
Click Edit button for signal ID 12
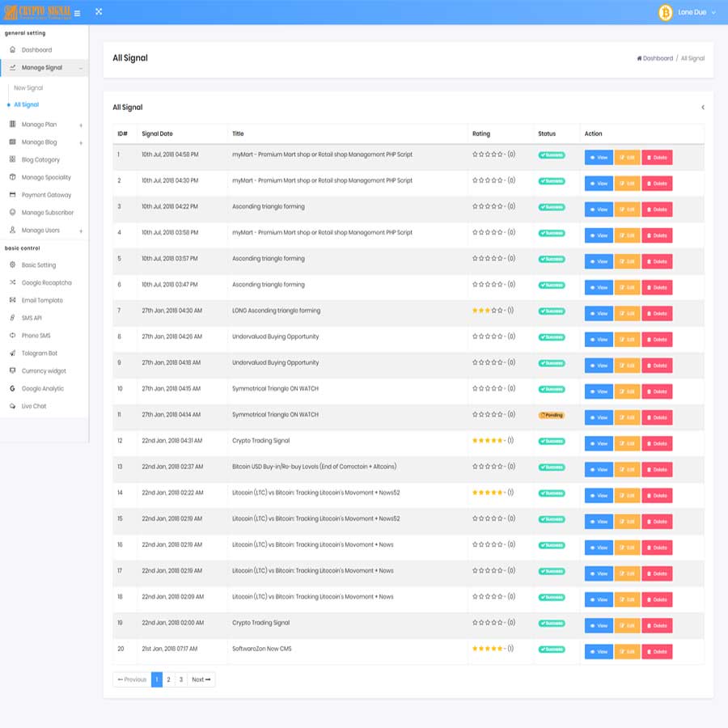tap(627, 444)
